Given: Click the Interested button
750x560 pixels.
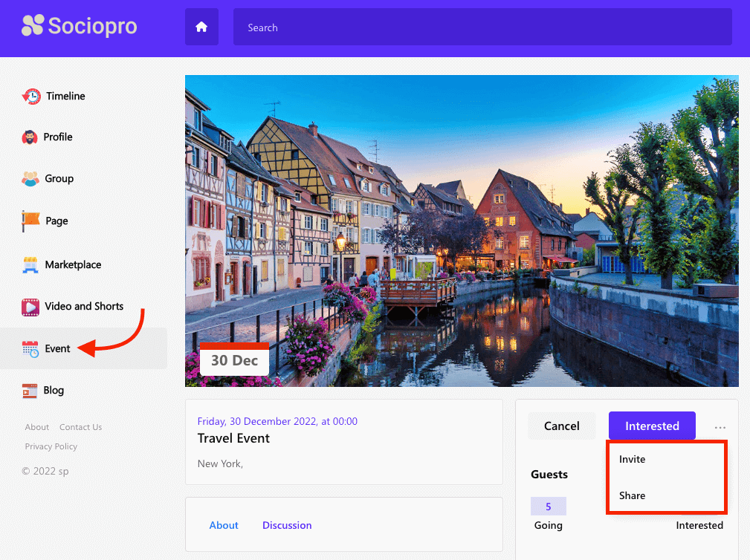Looking at the screenshot, I should [x=652, y=426].
